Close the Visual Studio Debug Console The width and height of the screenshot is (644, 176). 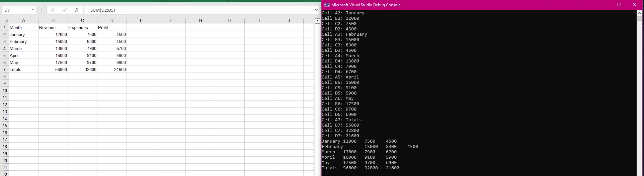click(634, 5)
